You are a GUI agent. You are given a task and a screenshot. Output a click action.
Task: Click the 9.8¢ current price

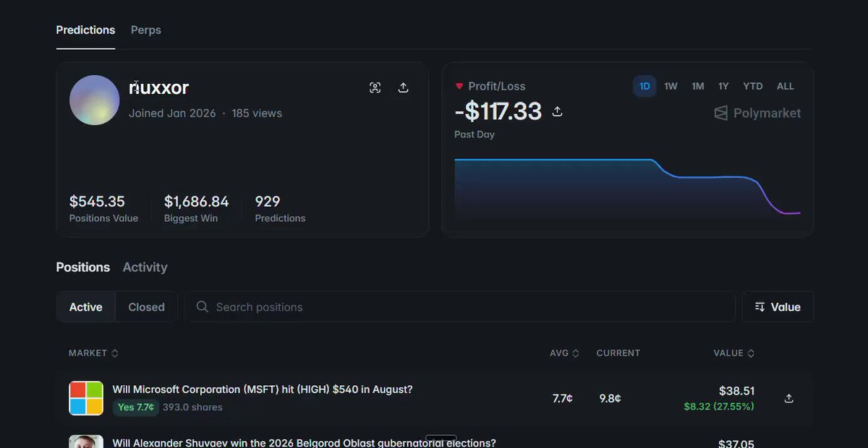pyautogui.click(x=610, y=398)
